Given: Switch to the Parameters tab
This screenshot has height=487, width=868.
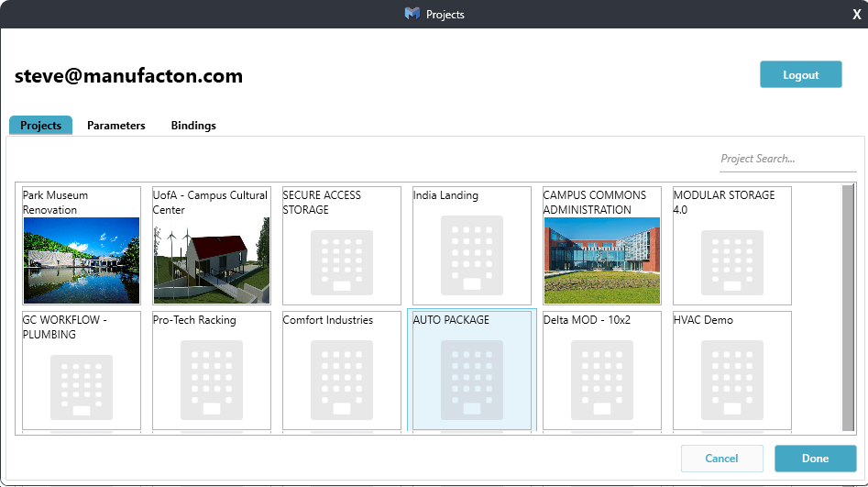Looking at the screenshot, I should point(116,126).
